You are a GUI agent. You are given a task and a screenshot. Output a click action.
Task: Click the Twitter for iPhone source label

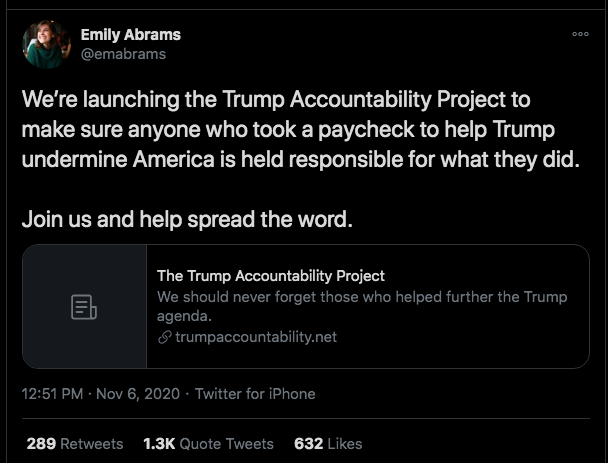[x=255, y=394]
